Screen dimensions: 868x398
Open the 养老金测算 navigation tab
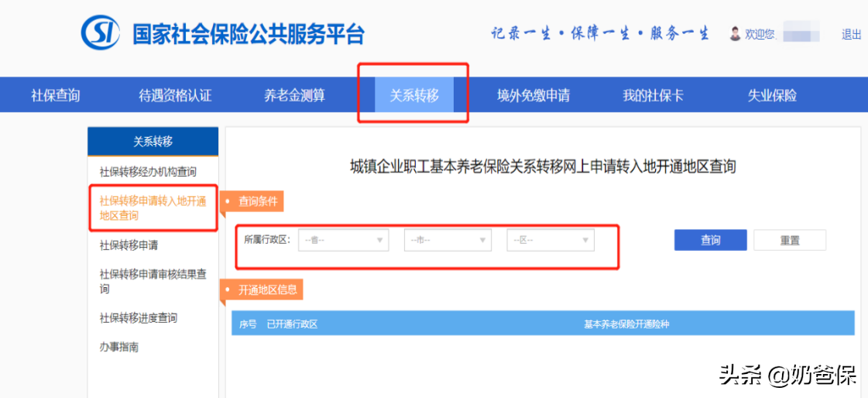[294, 95]
